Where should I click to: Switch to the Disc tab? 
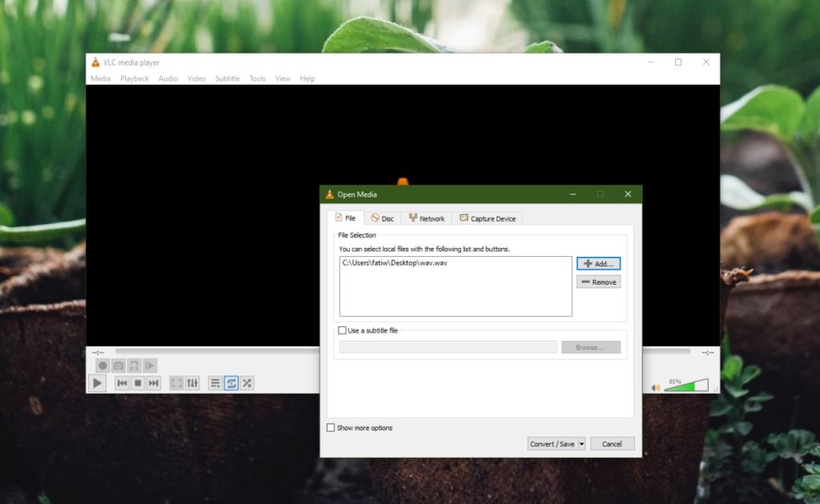[x=383, y=218]
